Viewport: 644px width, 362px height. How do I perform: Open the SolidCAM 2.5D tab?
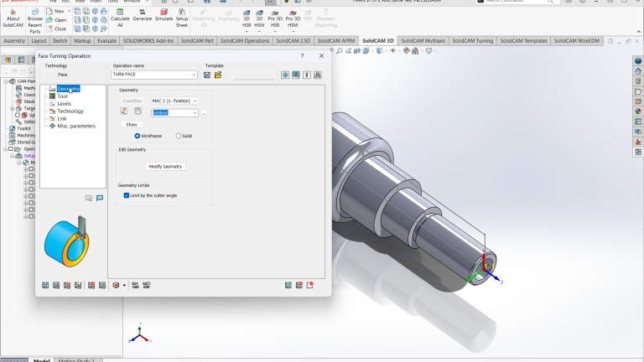pyautogui.click(x=293, y=40)
